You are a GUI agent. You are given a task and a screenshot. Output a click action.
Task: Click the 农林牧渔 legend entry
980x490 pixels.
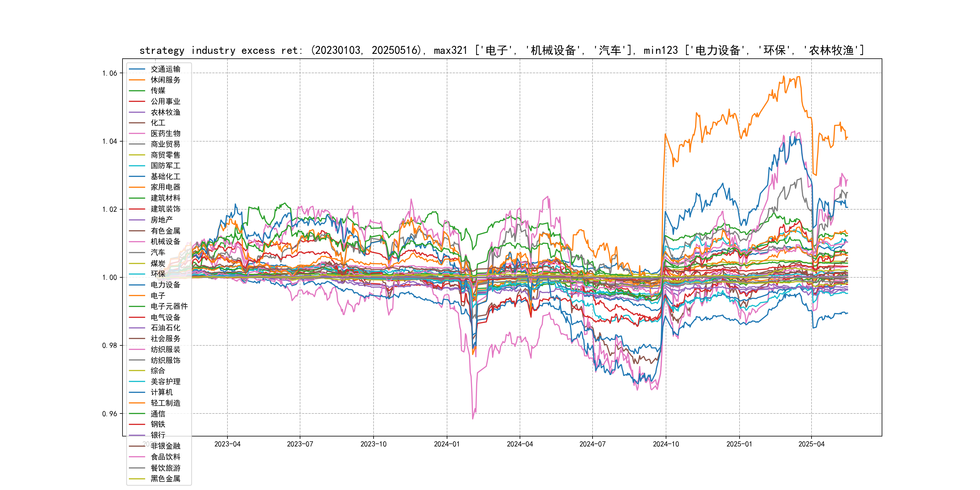click(165, 112)
